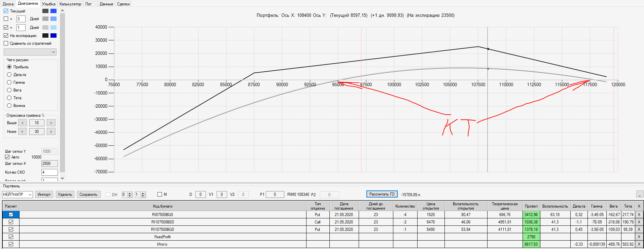The image size is (644, 249).
Task: Open the НЕЙТНАПР portfolio dropdown
Action: [17, 194]
